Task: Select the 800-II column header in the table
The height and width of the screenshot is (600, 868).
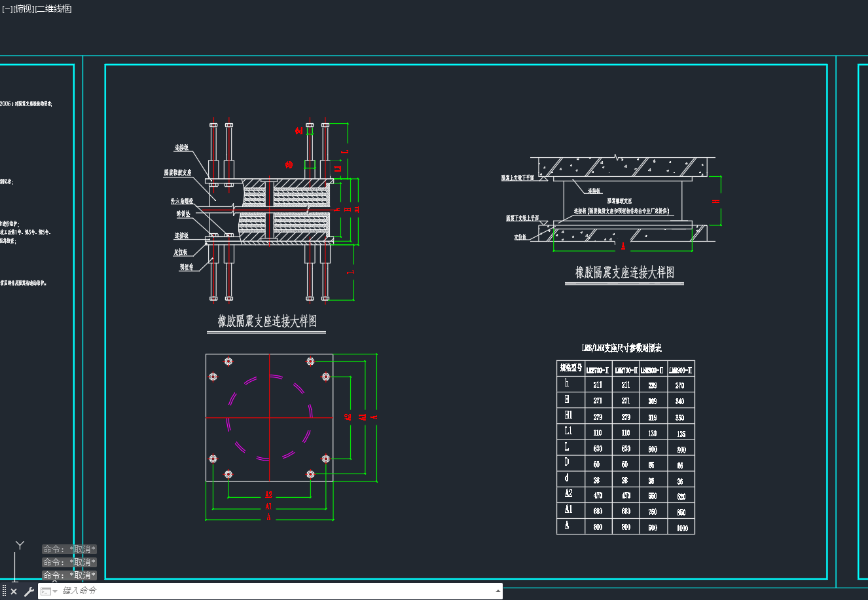Action: click(x=653, y=370)
